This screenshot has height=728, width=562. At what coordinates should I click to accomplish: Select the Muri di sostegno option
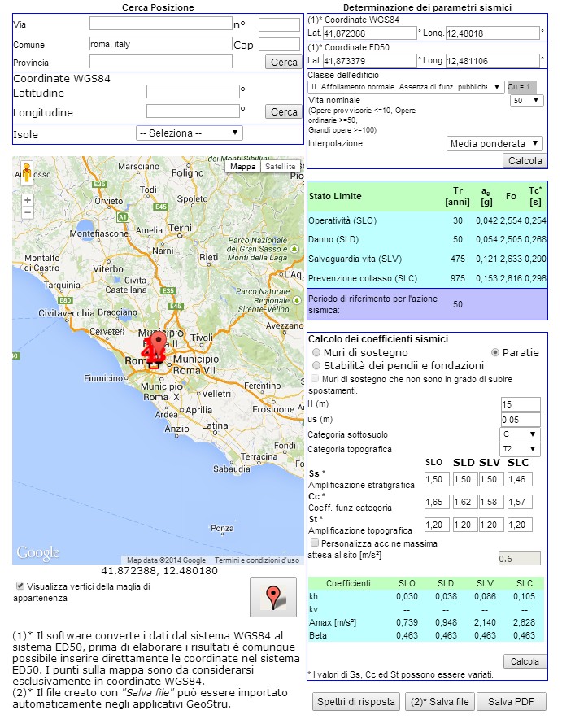(x=316, y=353)
